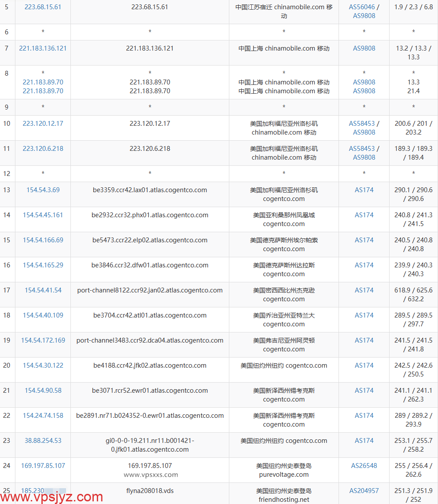This screenshot has width=438, height=504.
Task: Click plain text 221.183.136.121 in hostname column
Action: [150, 48]
